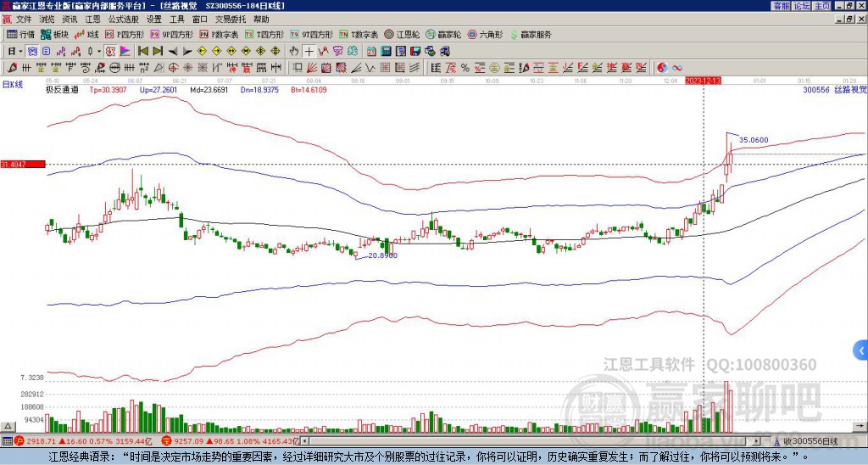Click the black left arrow icon

[x=173, y=51]
